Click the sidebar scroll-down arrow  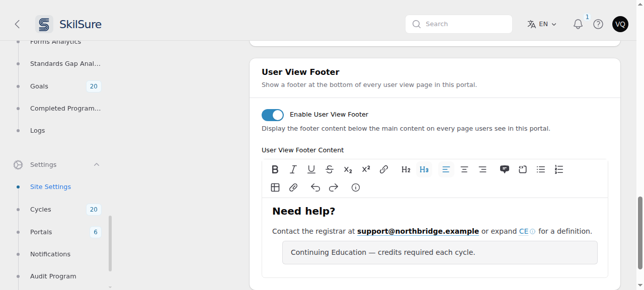pos(110,287)
